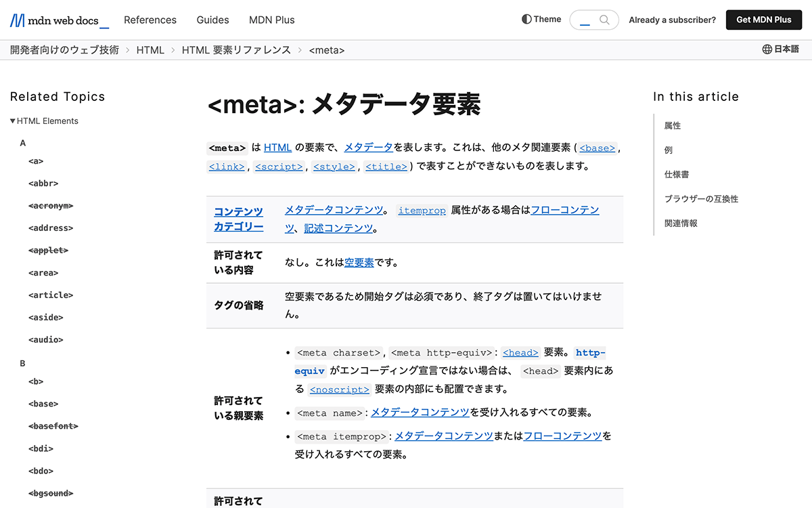The image size is (812, 508).
Task: Open 属性 from In this article
Action: (673, 125)
